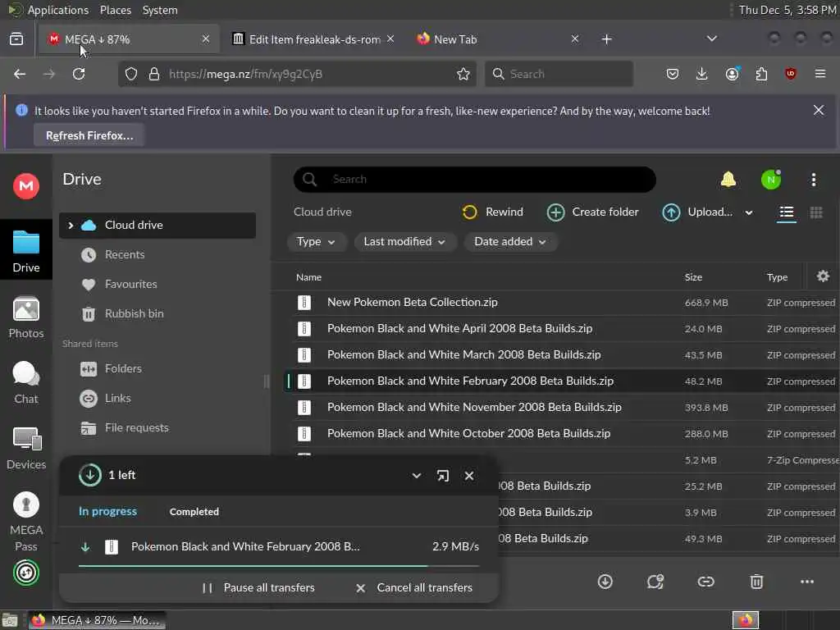Open the Type filter dropdown
This screenshot has height=630, width=840.
point(316,242)
